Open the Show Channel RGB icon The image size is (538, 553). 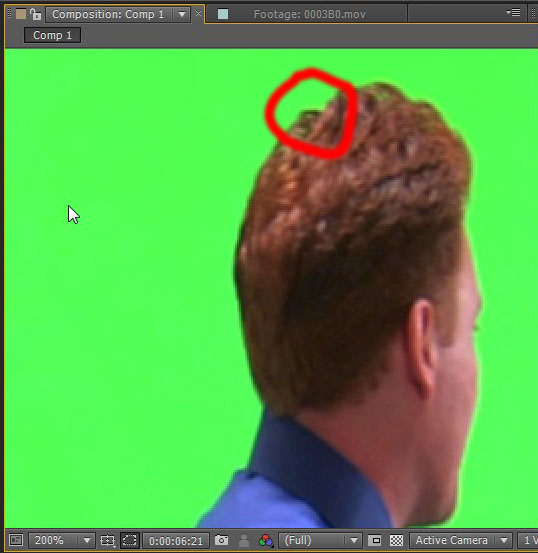265,540
